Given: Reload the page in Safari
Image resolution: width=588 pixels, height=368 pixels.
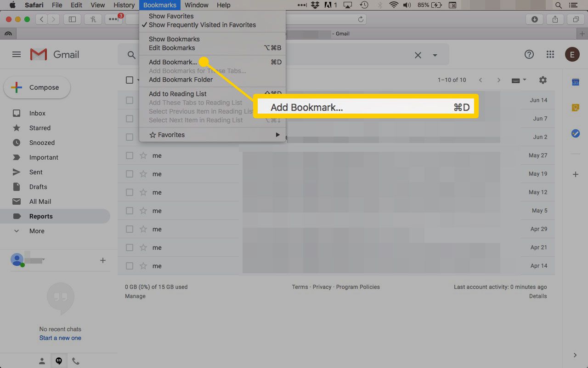Looking at the screenshot, I should click(x=361, y=19).
